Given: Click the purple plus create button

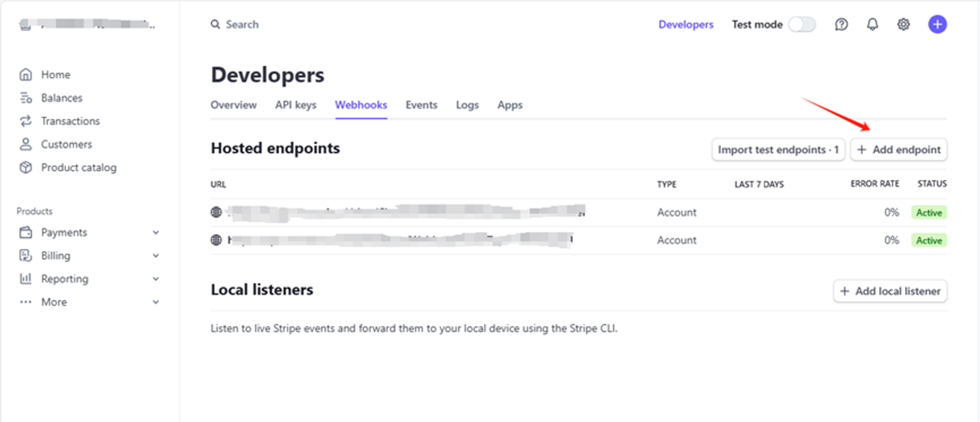Looking at the screenshot, I should click(x=937, y=24).
